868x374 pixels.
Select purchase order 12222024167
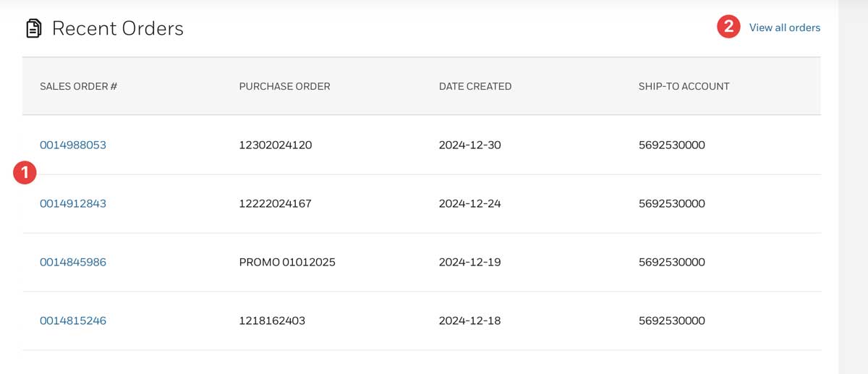click(x=276, y=203)
